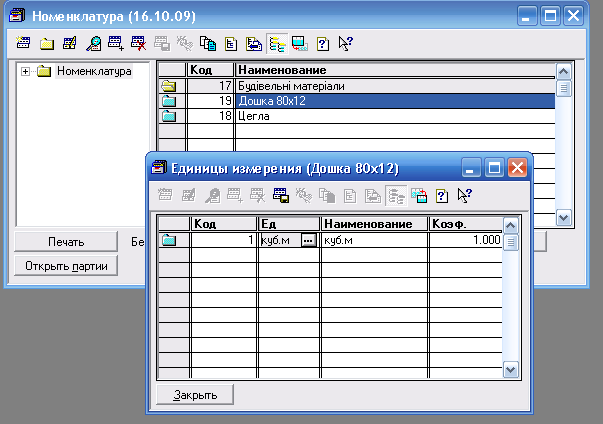603x424 pixels.
Task: Click the magnifier view icon in Номенклатура toolbar
Action: [93, 43]
